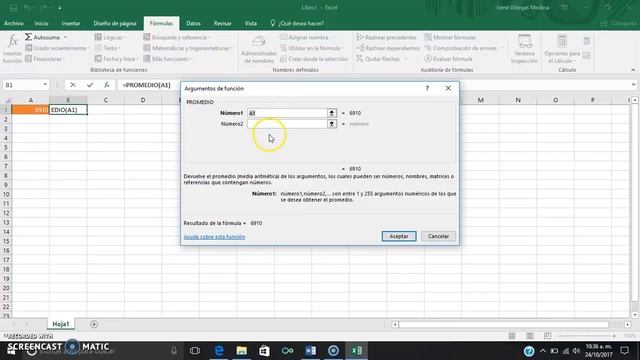Click the zoom slider in status bar
Viewport: 640px width, 360px height.
coord(588,336)
